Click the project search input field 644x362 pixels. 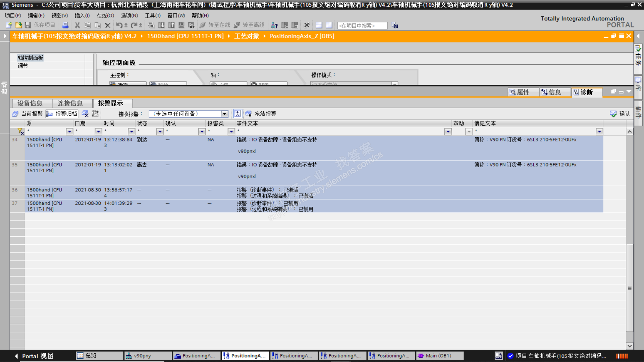tap(362, 25)
